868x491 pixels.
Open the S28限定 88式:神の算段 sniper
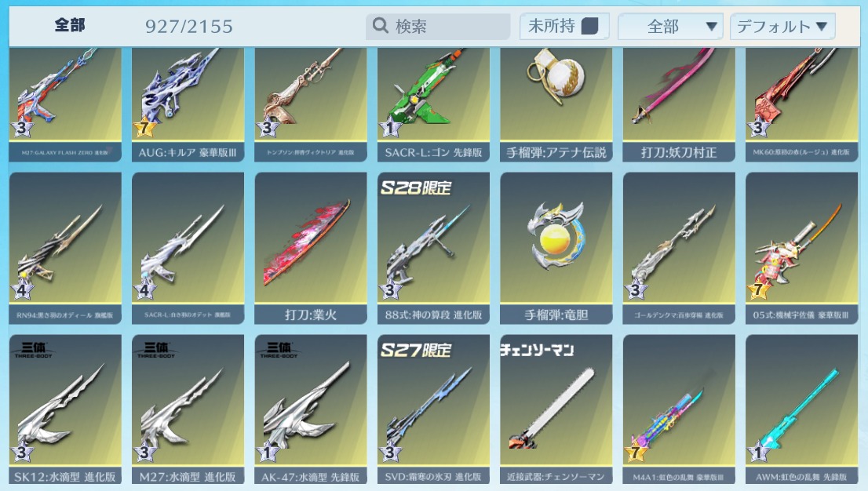coord(433,248)
